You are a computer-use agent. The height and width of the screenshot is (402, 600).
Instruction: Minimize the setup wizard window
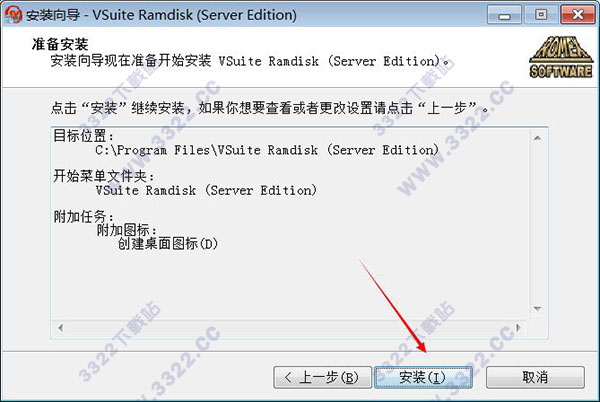(x=504, y=15)
